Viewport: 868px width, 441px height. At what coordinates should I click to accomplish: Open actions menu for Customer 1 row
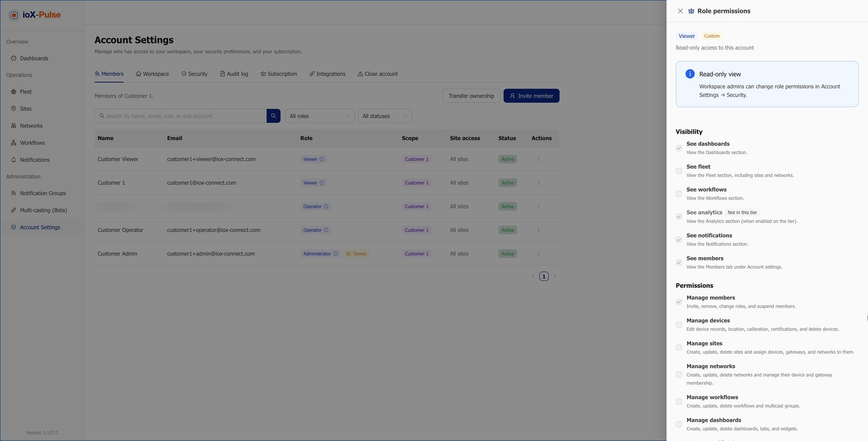tap(539, 183)
